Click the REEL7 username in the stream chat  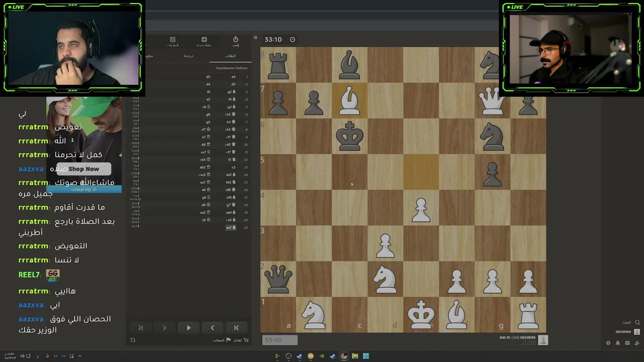pyautogui.click(x=29, y=275)
